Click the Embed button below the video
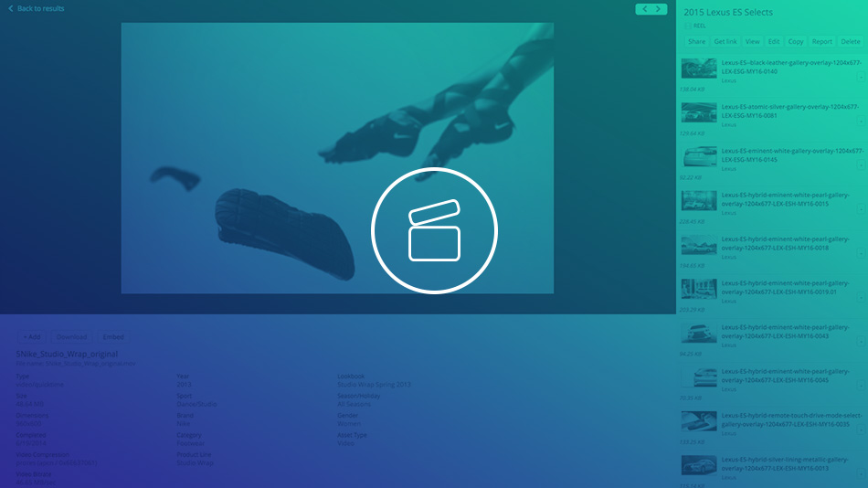 point(113,336)
